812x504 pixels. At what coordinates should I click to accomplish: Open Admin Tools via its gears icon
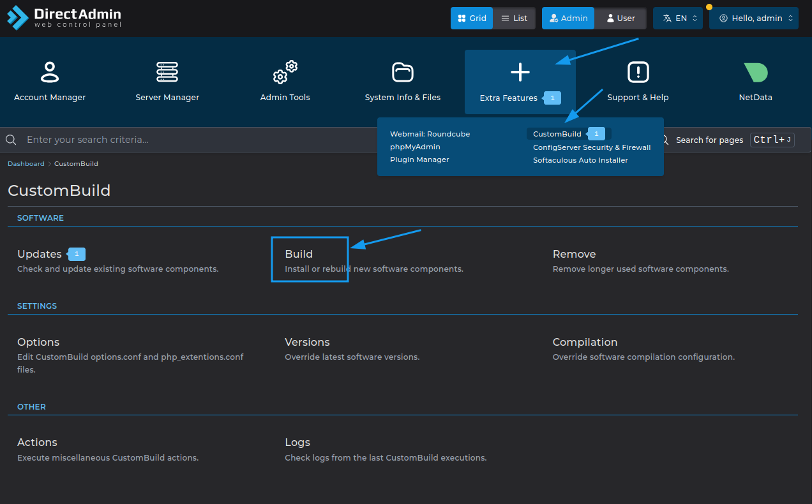click(x=285, y=72)
